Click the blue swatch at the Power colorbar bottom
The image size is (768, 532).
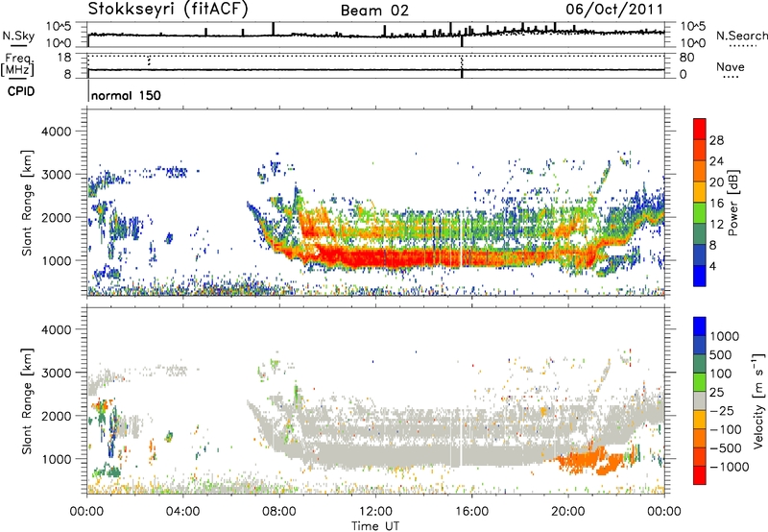click(x=700, y=276)
